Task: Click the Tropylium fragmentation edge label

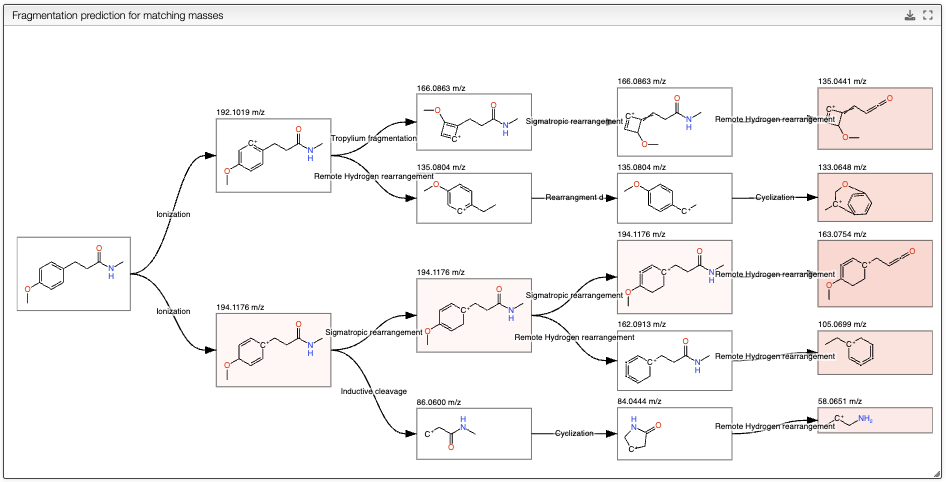Action: click(373, 138)
